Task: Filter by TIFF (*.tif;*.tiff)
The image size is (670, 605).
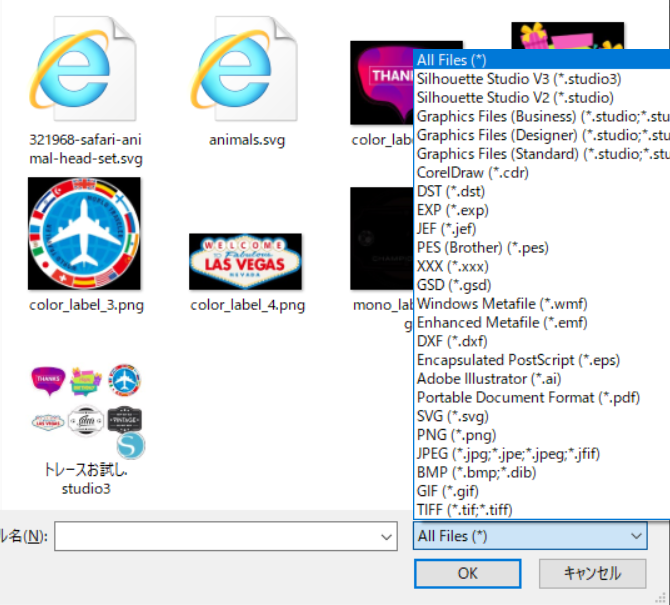Action: pos(541,510)
